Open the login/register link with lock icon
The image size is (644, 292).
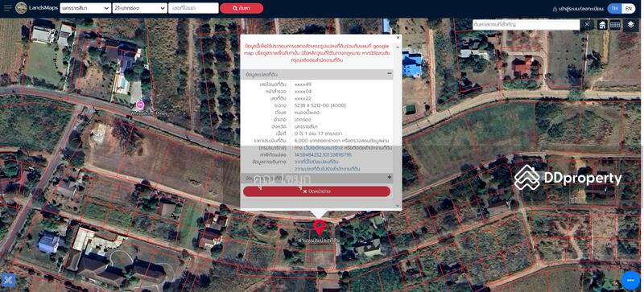(578, 9)
